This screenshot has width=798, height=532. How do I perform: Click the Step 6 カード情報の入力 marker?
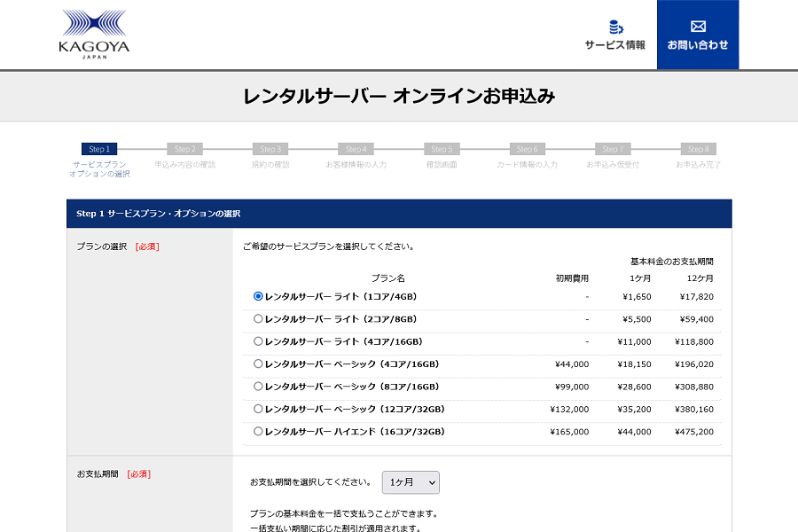pyautogui.click(x=527, y=149)
